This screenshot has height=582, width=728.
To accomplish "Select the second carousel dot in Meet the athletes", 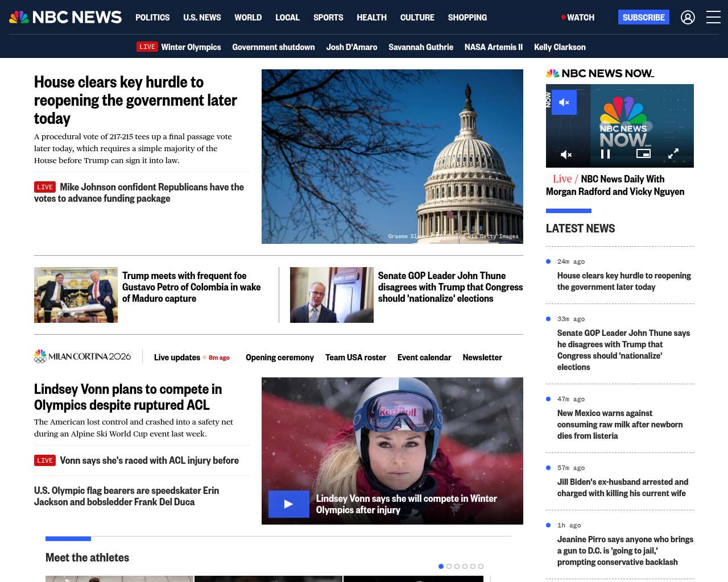I will [449, 566].
